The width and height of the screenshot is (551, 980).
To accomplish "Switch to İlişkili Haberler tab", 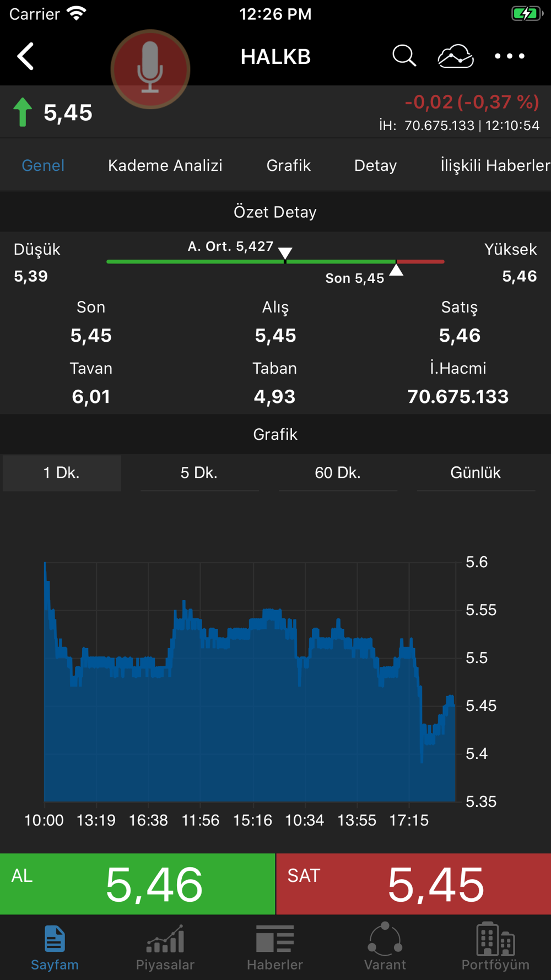I will point(495,165).
